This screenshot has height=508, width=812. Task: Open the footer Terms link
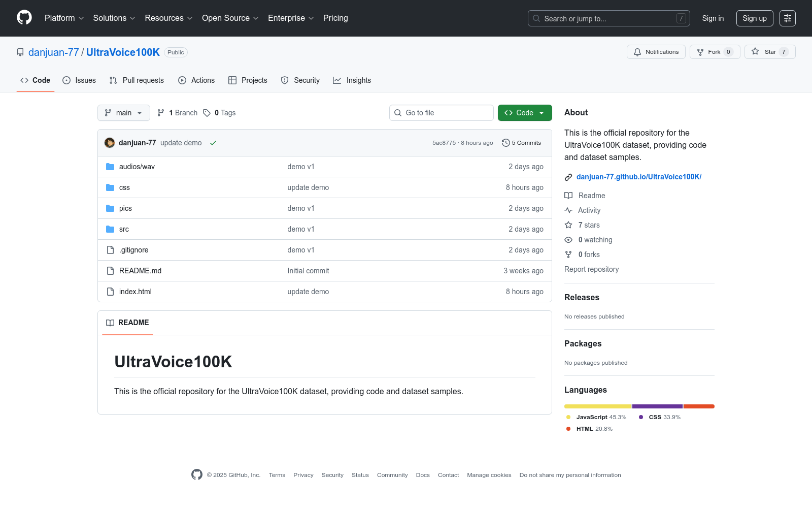point(277,475)
